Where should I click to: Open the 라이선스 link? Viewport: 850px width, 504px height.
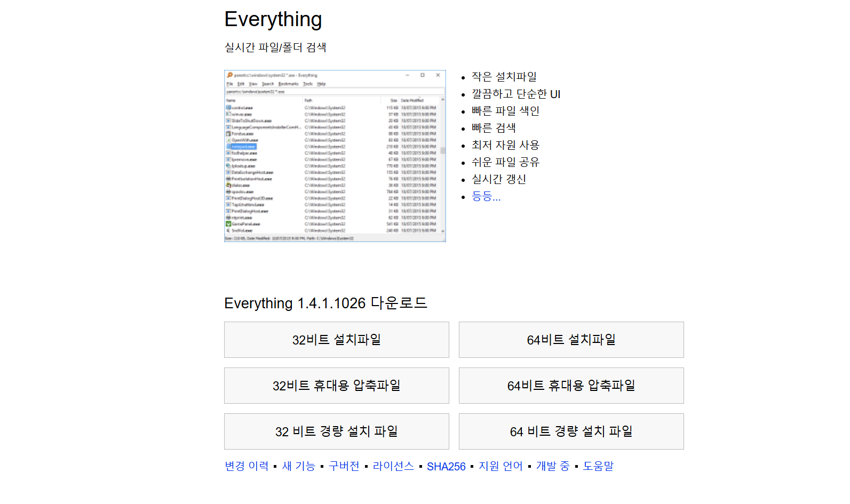coord(393,466)
